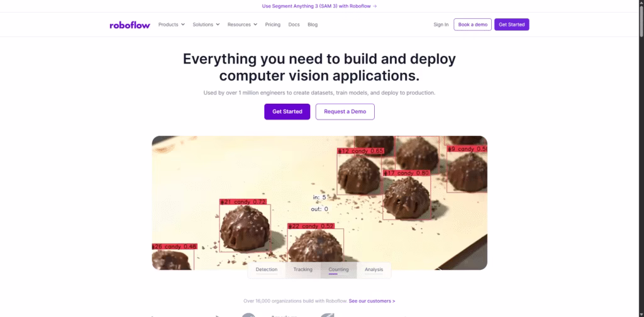The width and height of the screenshot is (644, 317).
Task: Click 'Over 16,000 organizations build with Roboflow' text
Action: (296, 301)
